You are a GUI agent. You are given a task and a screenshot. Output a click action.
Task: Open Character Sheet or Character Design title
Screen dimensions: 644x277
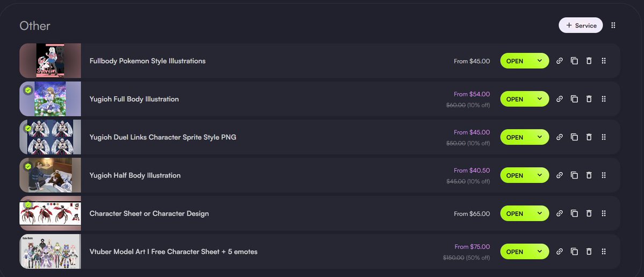[149, 214]
